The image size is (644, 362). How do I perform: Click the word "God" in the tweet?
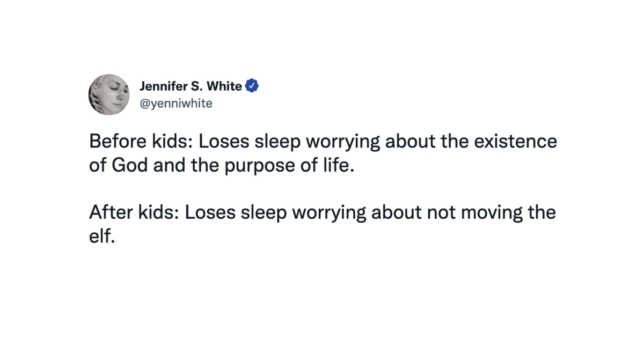(129, 165)
